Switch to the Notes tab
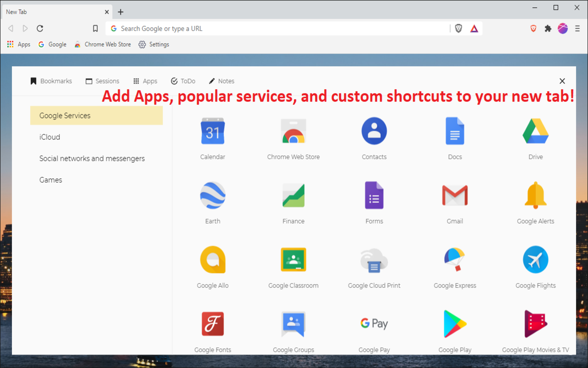The width and height of the screenshot is (588, 368). pos(221,81)
